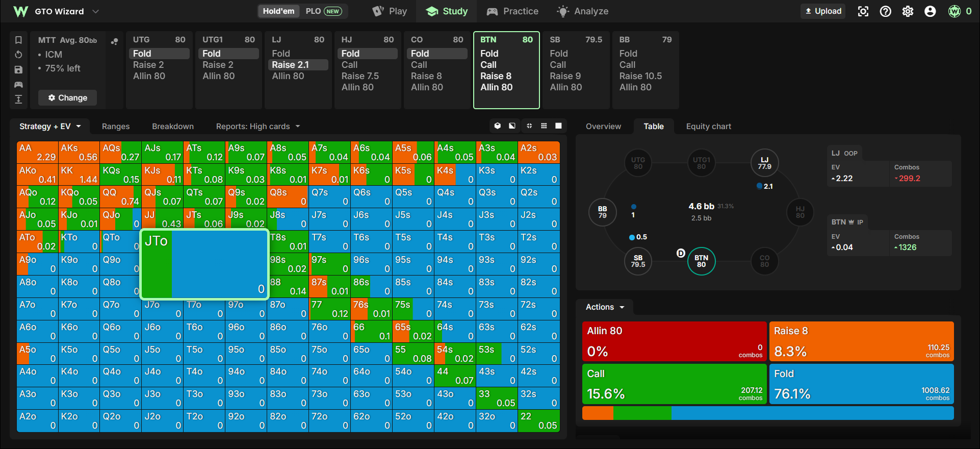Click the red Allin 80 action card

pos(674,341)
